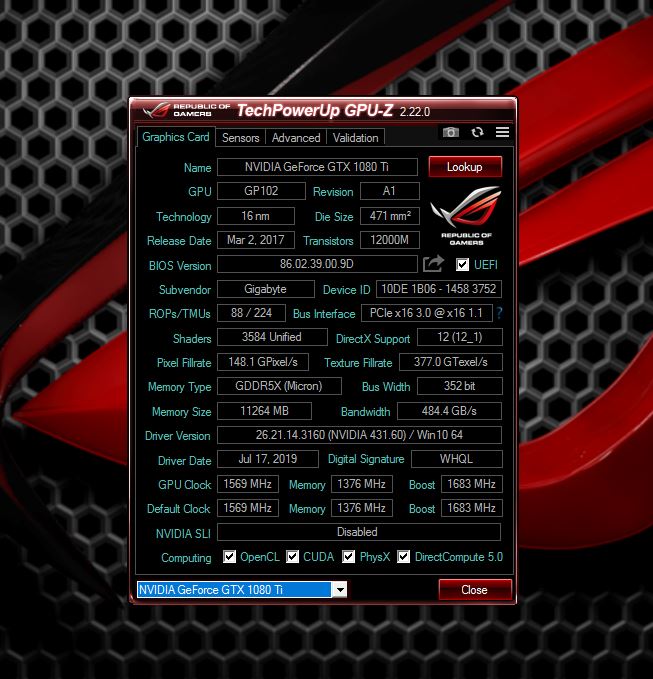Go to the Validation tab
The height and width of the screenshot is (679, 653).
coord(356,138)
